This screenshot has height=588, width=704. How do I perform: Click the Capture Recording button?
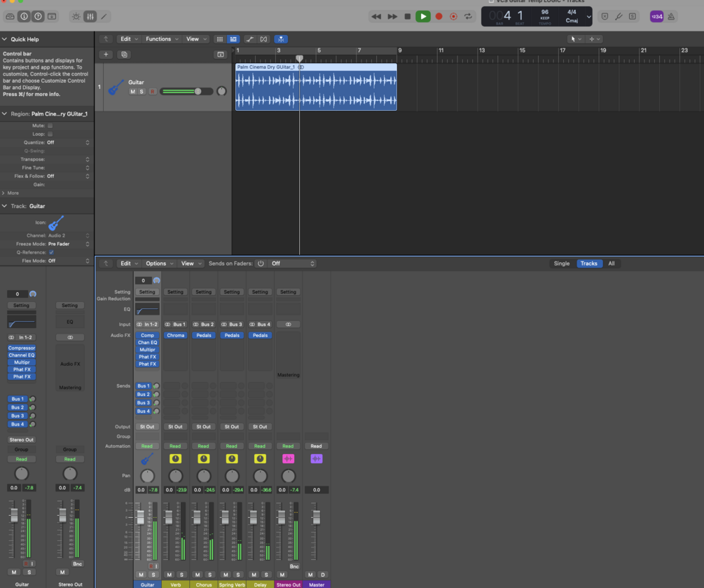453,17
